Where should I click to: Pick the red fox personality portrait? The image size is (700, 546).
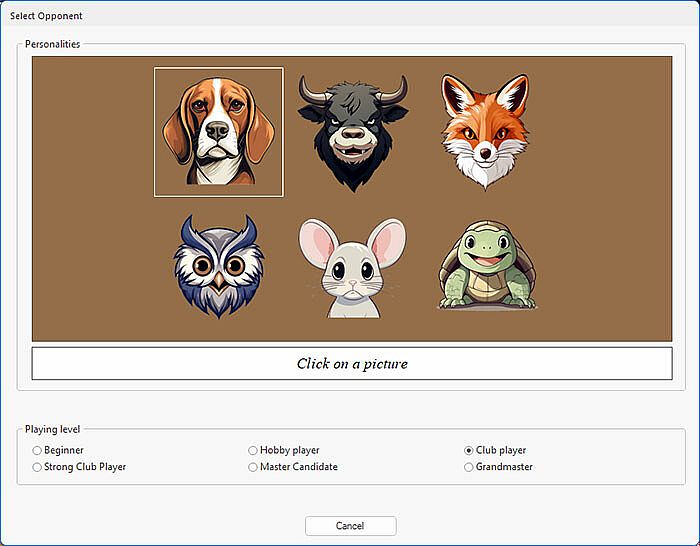(x=485, y=132)
